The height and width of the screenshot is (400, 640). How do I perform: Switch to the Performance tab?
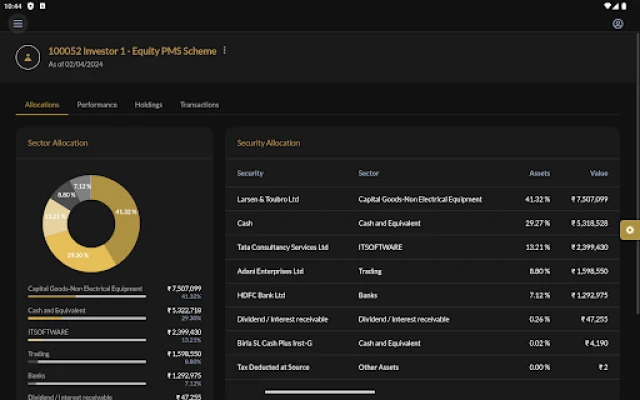(x=97, y=105)
